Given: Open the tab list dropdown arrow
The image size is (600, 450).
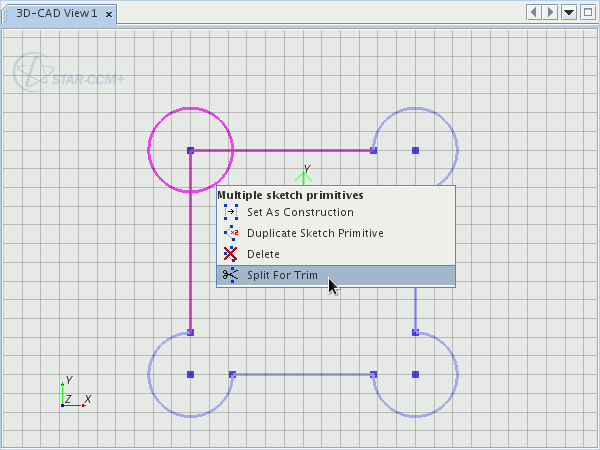Looking at the screenshot, I should (x=569, y=12).
